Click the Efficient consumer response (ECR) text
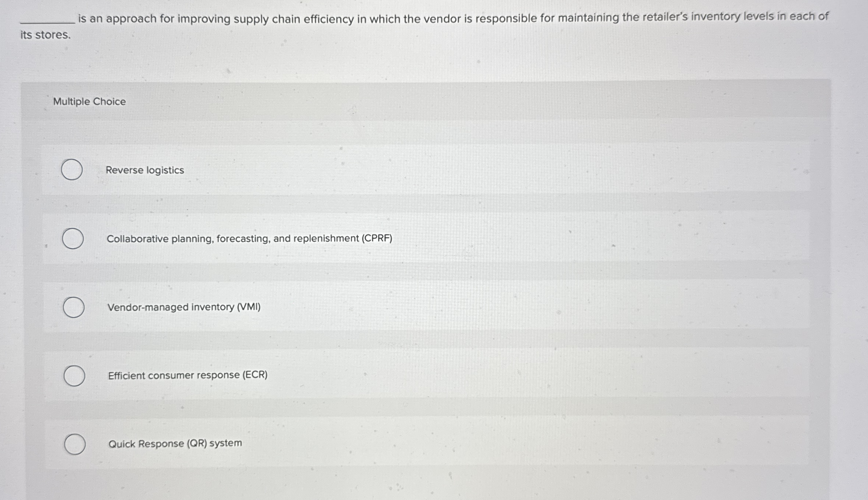868x500 pixels. coord(188,376)
